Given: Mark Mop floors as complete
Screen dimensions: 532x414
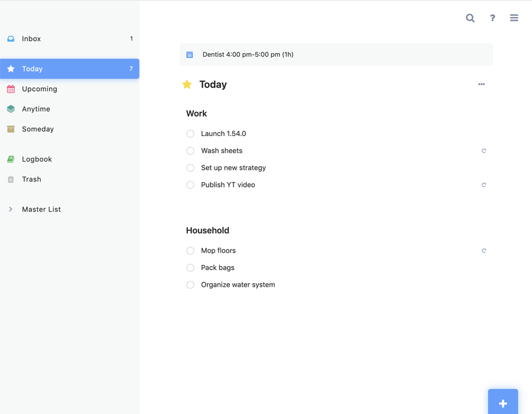Looking at the screenshot, I should [x=190, y=250].
